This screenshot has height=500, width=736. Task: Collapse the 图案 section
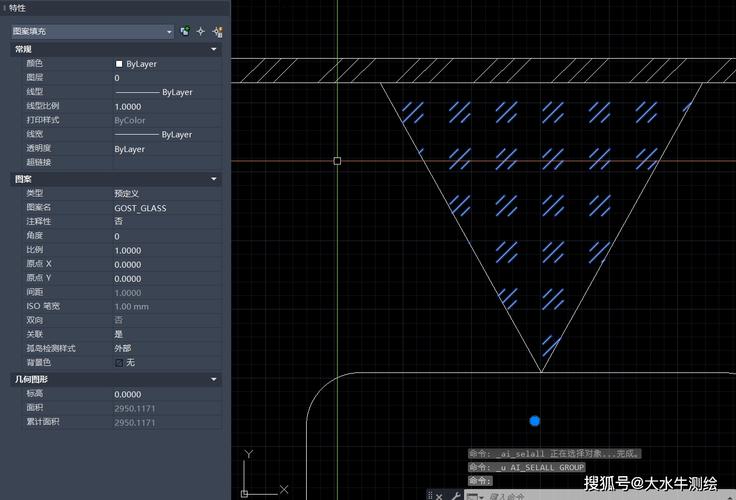[x=214, y=179]
